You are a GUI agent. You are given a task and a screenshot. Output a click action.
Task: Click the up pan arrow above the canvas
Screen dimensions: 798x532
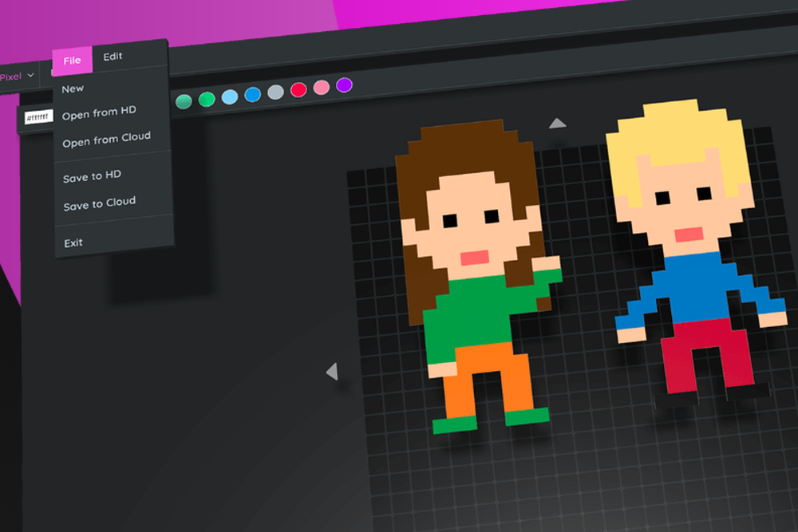(557, 122)
